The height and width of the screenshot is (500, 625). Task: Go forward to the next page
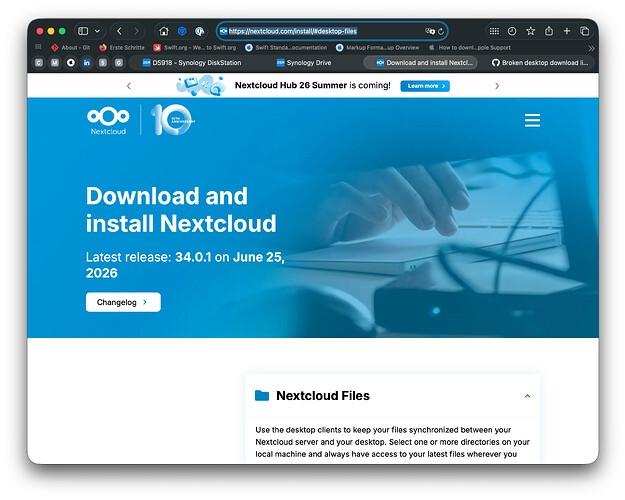point(137,31)
